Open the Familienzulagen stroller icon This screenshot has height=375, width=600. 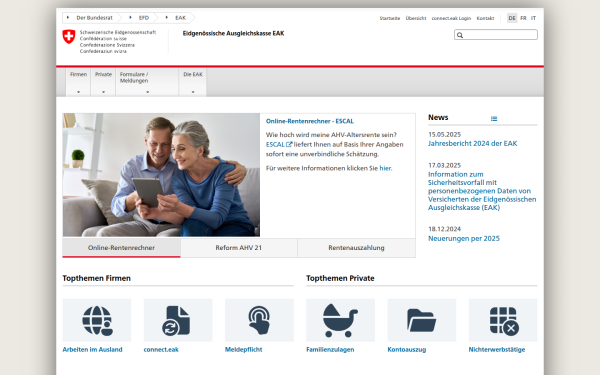tap(341, 320)
